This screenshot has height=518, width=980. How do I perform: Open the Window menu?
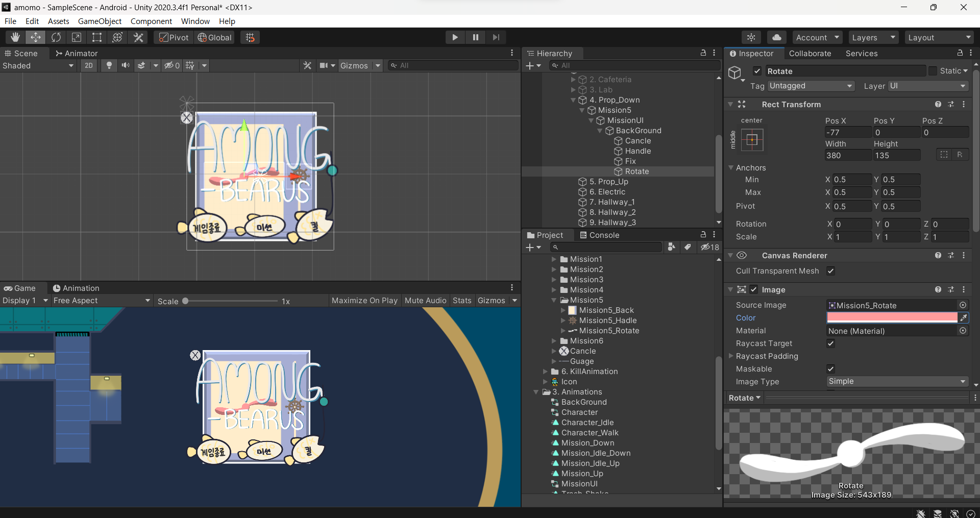point(195,21)
